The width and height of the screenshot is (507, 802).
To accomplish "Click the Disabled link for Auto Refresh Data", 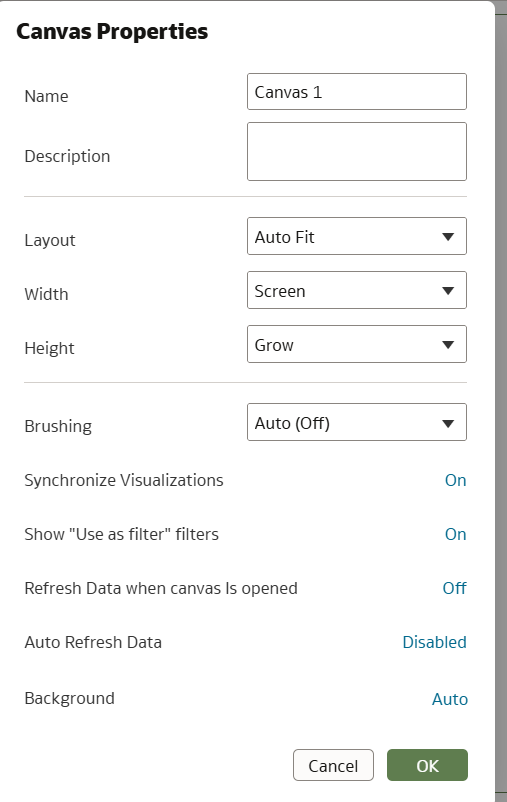I will [434, 642].
